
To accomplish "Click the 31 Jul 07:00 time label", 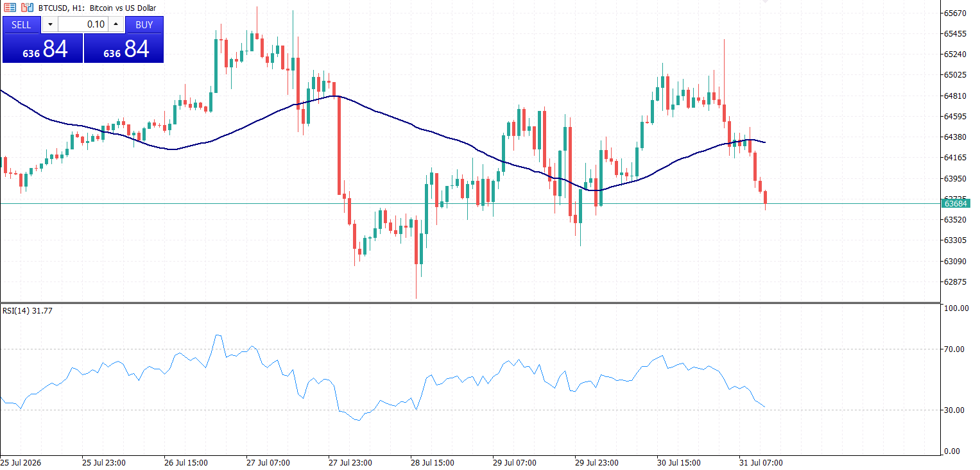I will [x=761, y=462].
